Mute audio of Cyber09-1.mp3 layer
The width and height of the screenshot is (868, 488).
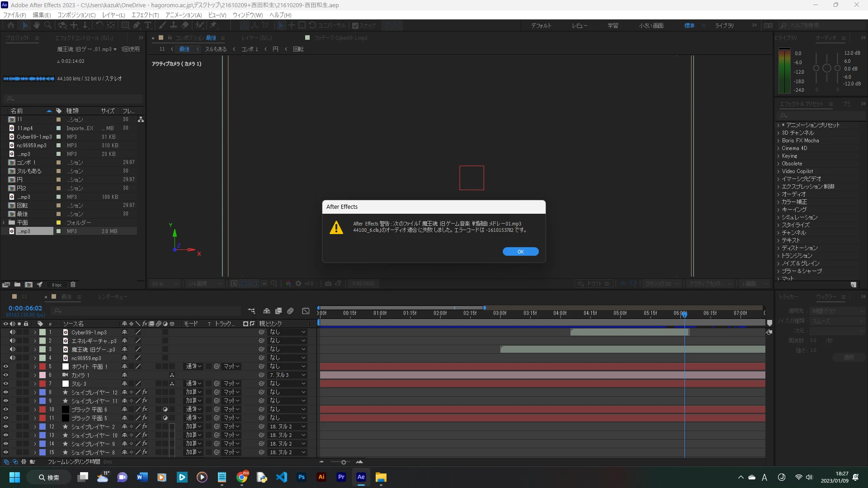click(x=13, y=332)
